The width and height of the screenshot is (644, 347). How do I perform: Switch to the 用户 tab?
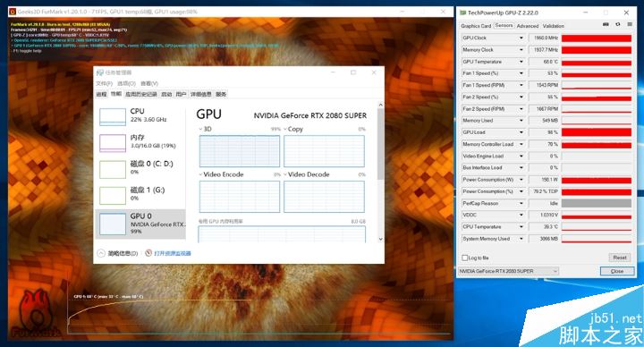point(181,94)
